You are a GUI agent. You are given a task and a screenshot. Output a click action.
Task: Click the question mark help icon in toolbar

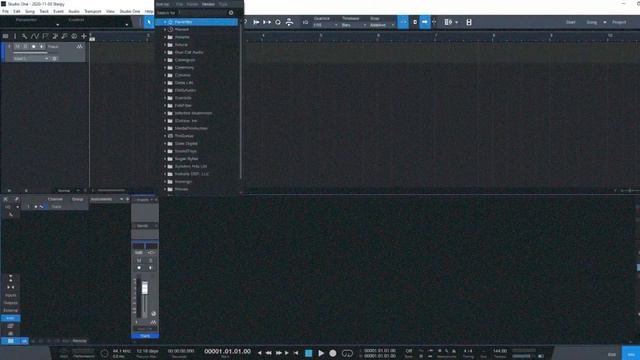[245, 22]
